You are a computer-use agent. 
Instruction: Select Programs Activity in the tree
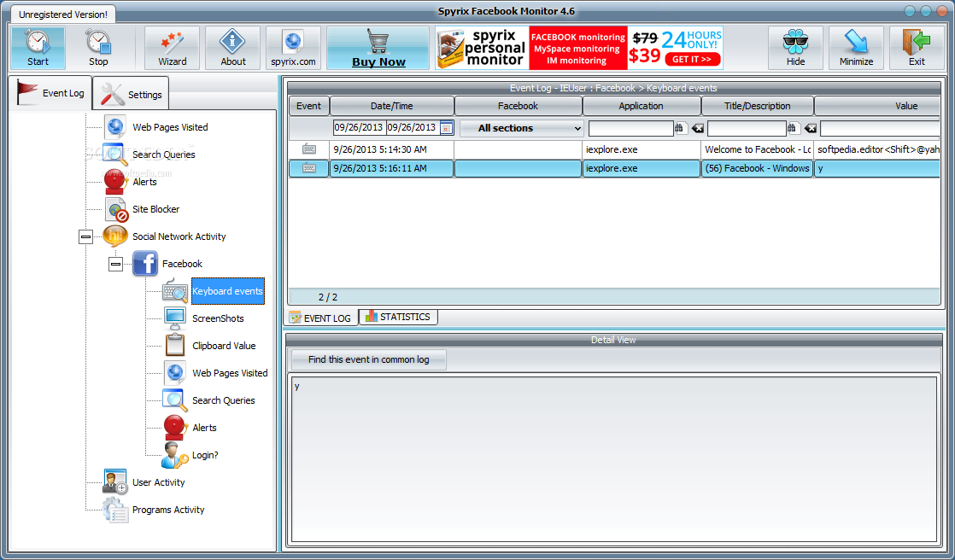(168, 510)
